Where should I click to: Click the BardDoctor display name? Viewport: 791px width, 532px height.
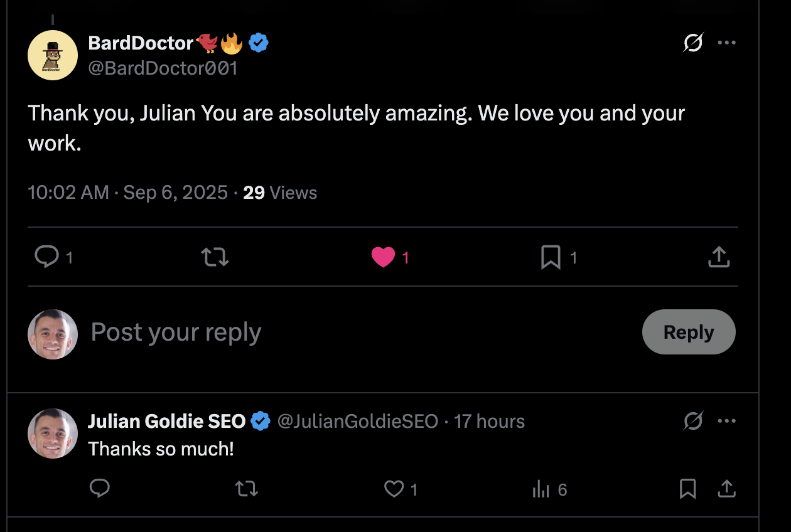click(x=141, y=43)
